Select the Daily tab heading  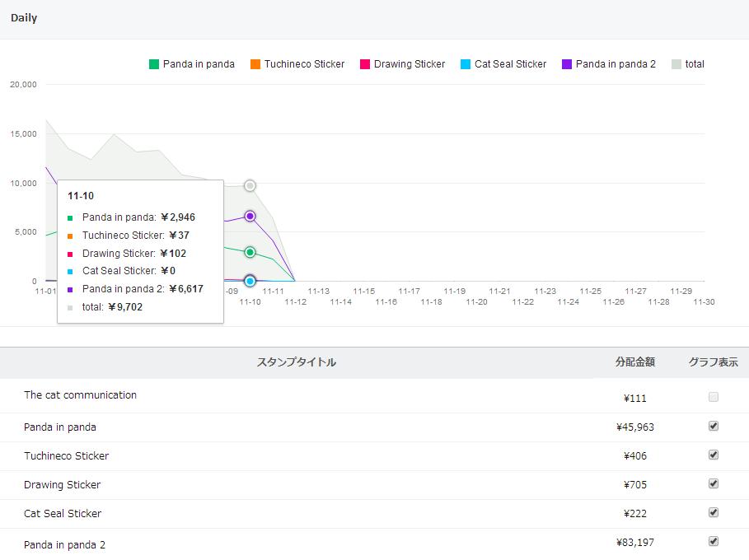point(24,17)
